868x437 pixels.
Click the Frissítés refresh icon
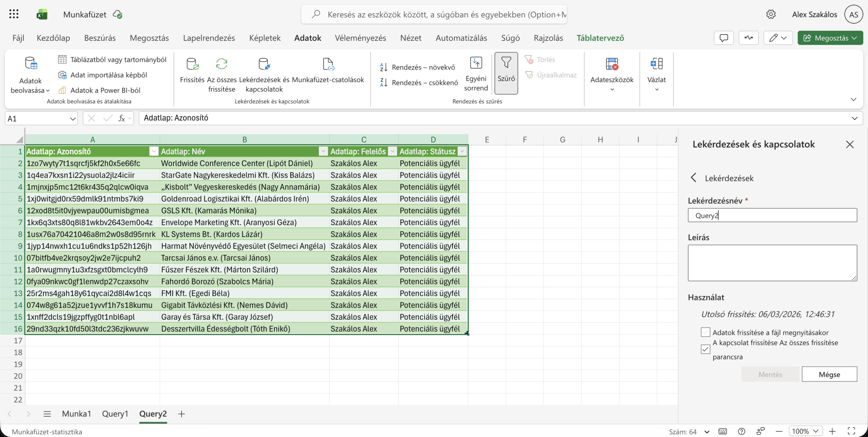tap(192, 64)
